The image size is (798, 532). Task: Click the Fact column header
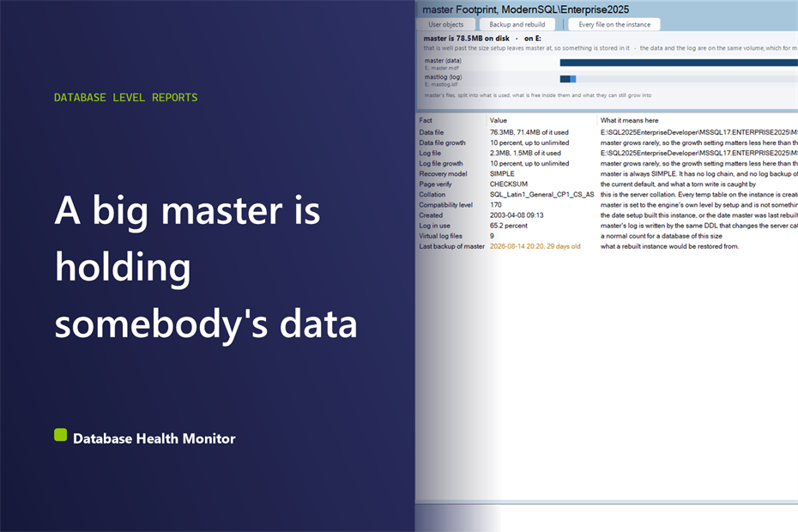(426, 121)
